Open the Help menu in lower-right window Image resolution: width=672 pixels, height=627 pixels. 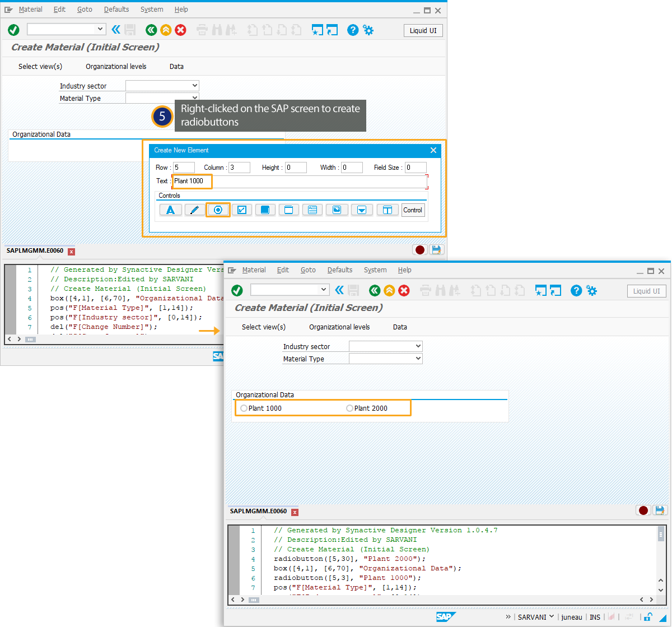405,270
